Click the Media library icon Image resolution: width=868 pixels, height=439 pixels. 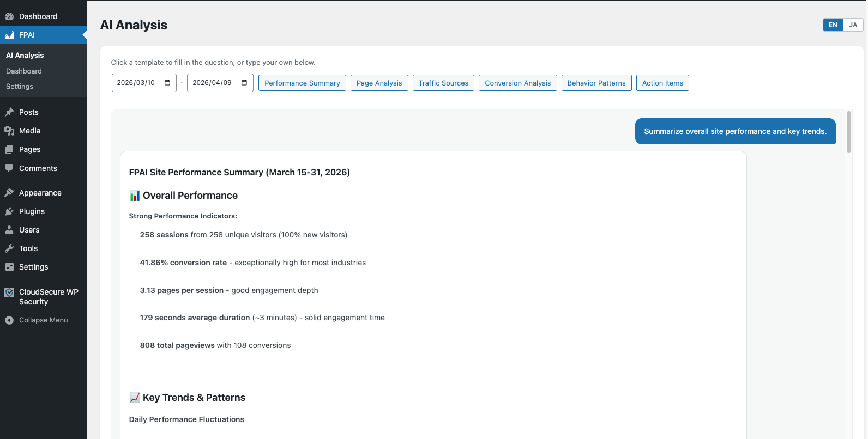point(9,131)
